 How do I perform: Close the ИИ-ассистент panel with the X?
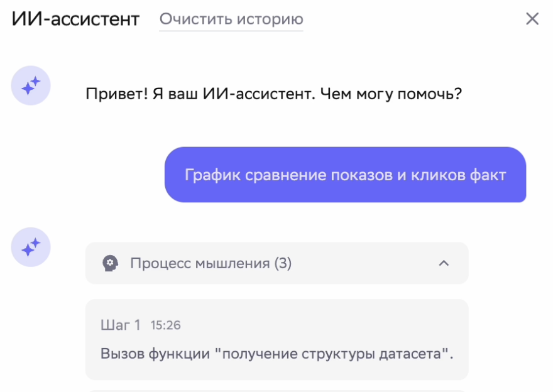532,18
